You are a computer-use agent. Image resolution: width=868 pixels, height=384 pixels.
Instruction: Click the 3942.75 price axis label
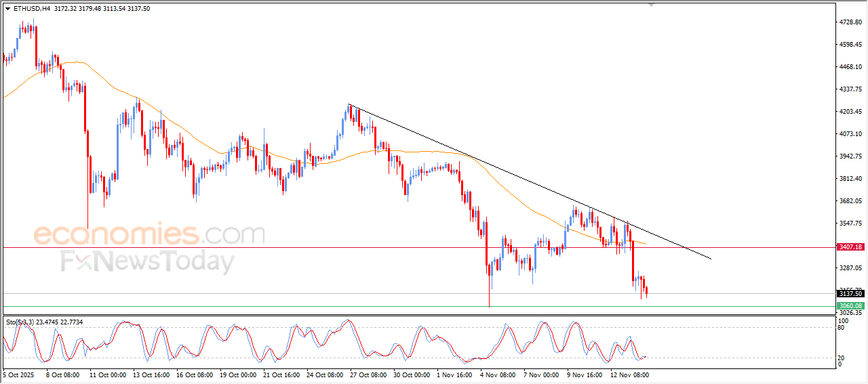point(850,156)
